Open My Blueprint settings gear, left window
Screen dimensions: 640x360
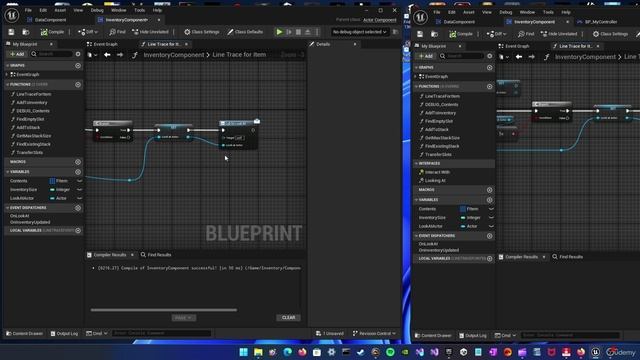78,54
